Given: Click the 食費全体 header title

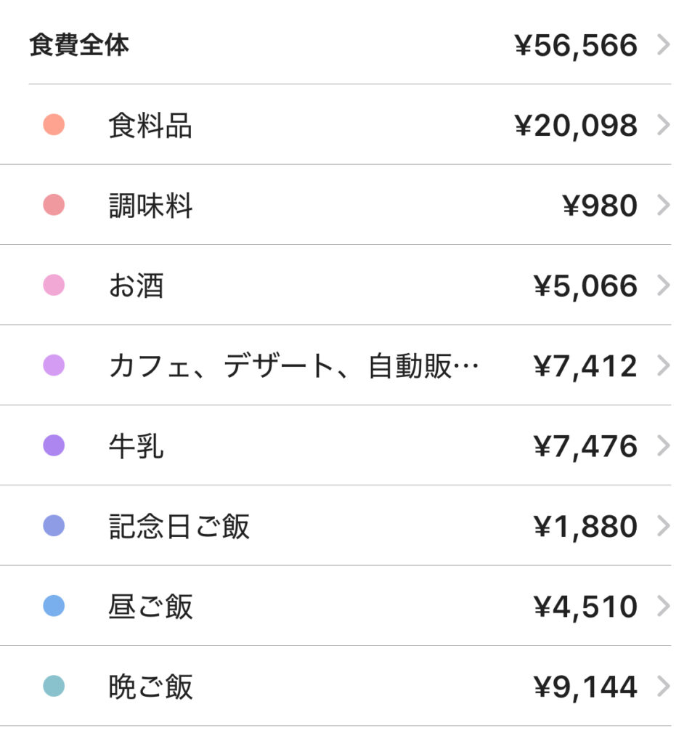Looking at the screenshot, I should 78,45.
